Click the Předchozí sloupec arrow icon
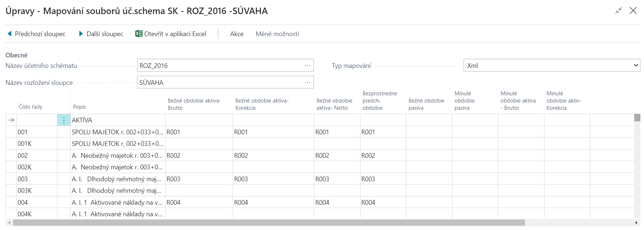Viewport: 644px width, 230px height. (9, 34)
